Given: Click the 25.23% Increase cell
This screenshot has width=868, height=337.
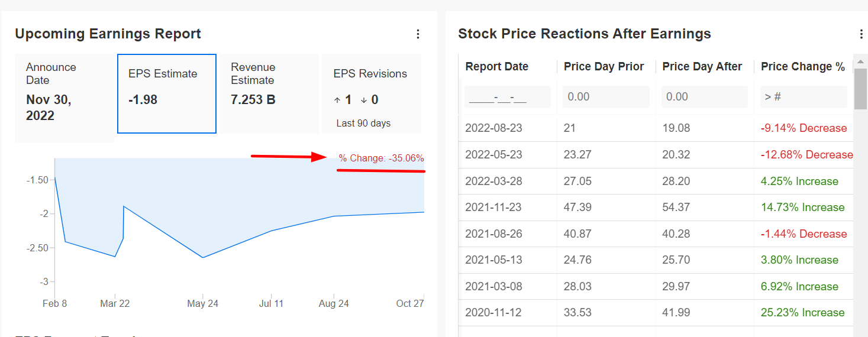Looking at the screenshot, I should click(803, 313).
